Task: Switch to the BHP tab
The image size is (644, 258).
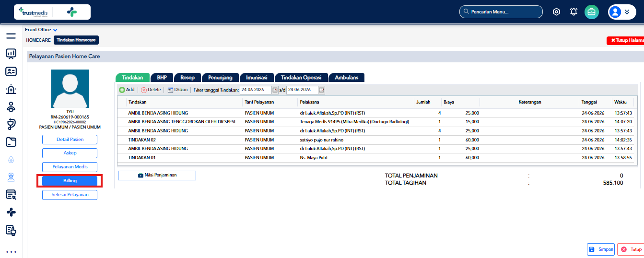Action: (x=162, y=77)
